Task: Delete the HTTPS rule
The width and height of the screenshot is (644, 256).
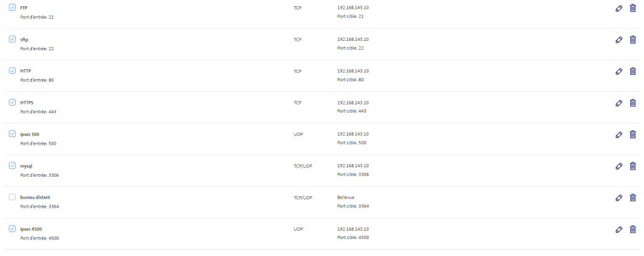Action: click(633, 103)
